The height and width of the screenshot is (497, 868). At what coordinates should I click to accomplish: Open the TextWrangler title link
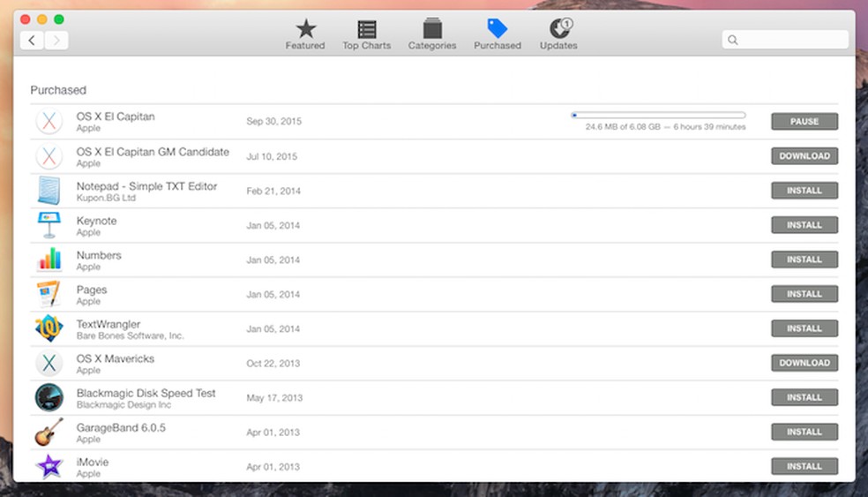pyautogui.click(x=108, y=324)
